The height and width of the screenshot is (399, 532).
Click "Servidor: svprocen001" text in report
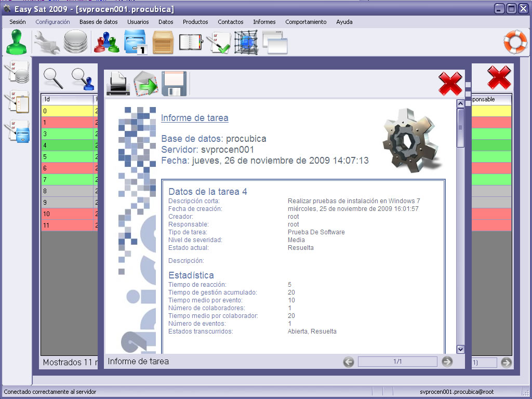(x=208, y=150)
